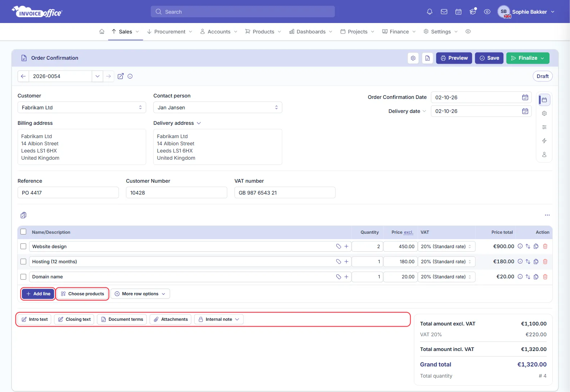The width and height of the screenshot is (570, 392).
Task: Open the document template icon near Preview
Action: coord(428,58)
